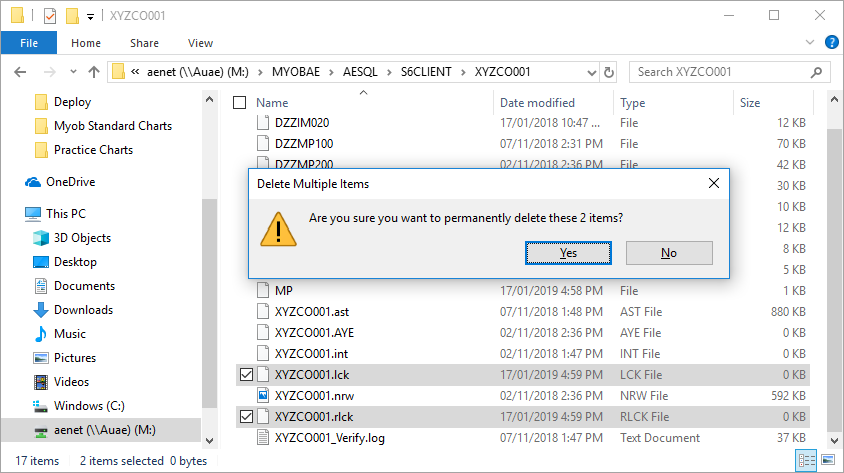Click the Search XYZCO001 input field
Viewport: 844px width, 473px height.
[720, 72]
